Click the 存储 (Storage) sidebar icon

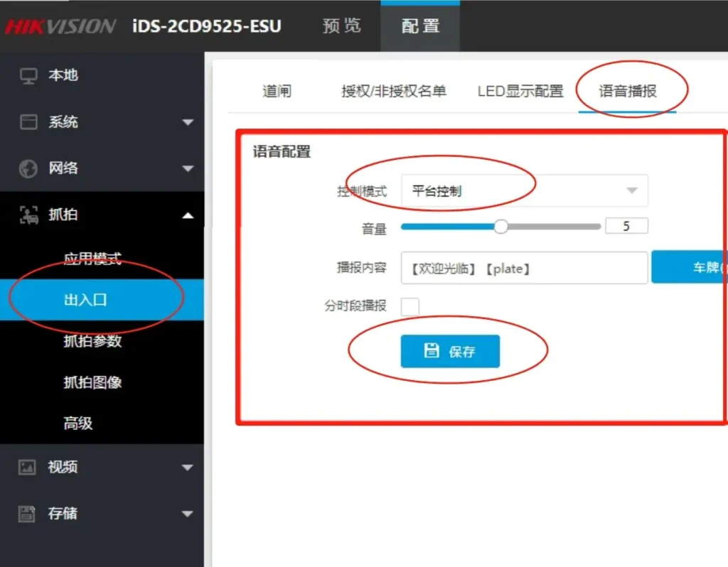[x=27, y=513]
